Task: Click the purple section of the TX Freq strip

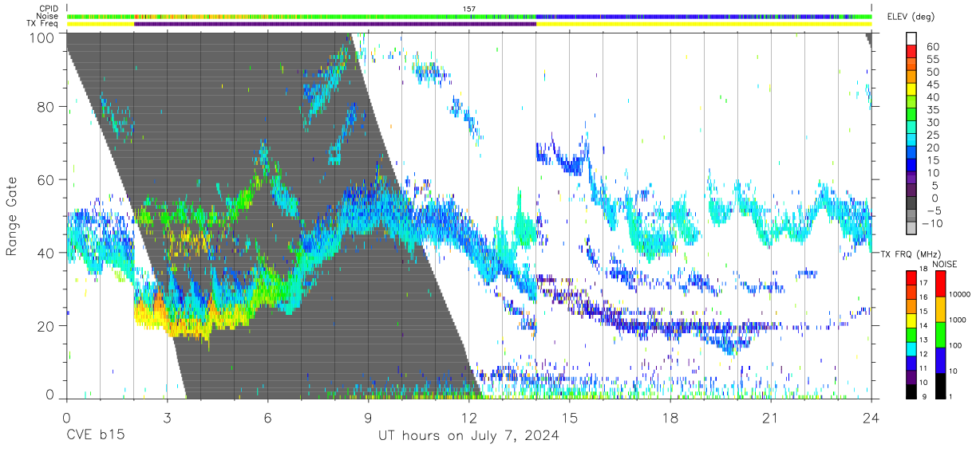Action: (x=335, y=24)
